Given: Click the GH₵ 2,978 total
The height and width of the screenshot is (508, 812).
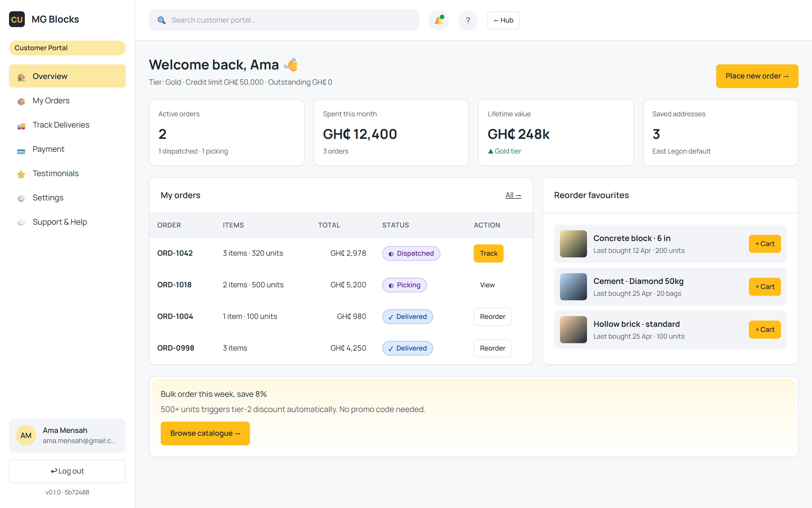Looking at the screenshot, I should coord(348,253).
